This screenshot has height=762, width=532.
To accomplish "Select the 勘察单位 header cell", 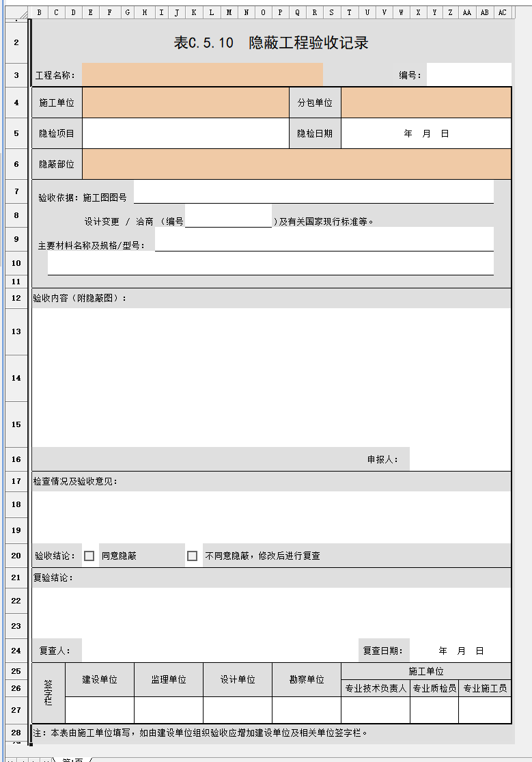I will pos(307,679).
